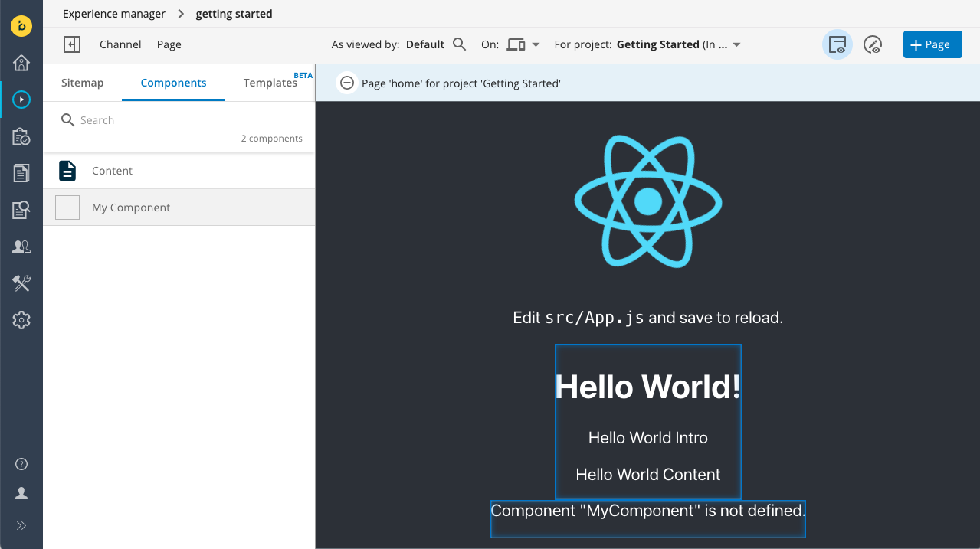This screenshot has width=980, height=549.
Task: Open the Page menu
Action: [x=169, y=44]
